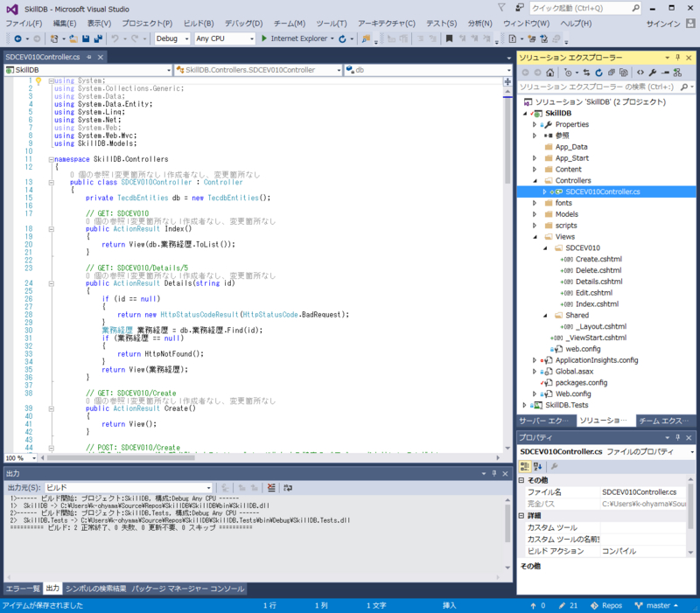Viewport: 700px width, 613px height.
Task: Collapse the その他 category in Properties
Action: tap(521, 480)
